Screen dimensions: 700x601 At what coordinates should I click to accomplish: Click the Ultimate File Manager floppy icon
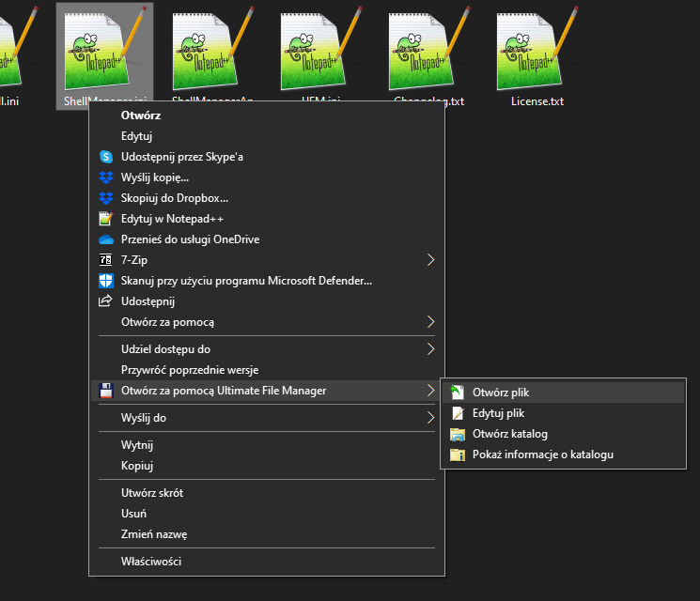click(106, 391)
